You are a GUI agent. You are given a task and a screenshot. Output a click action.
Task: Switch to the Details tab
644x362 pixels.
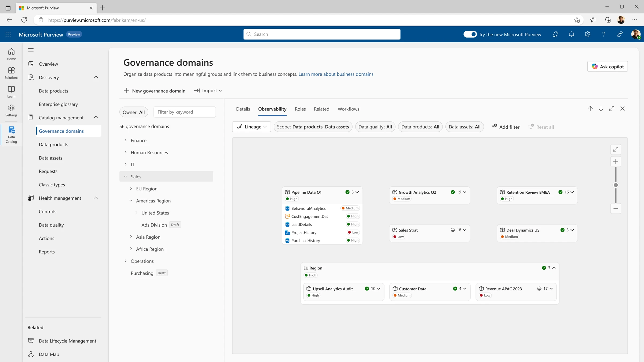coord(243,109)
